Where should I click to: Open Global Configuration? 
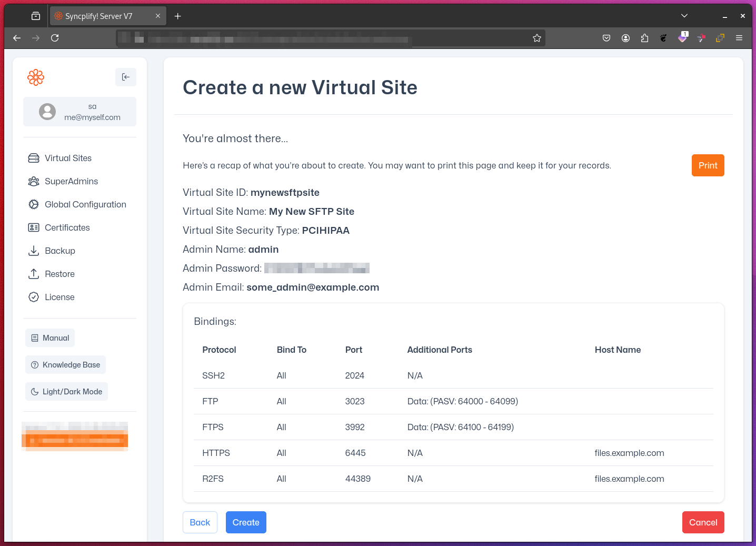(85, 204)
